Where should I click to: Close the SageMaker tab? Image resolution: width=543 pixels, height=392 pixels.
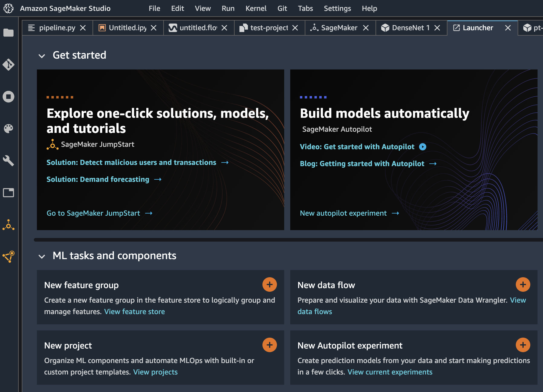coord(366,28)
